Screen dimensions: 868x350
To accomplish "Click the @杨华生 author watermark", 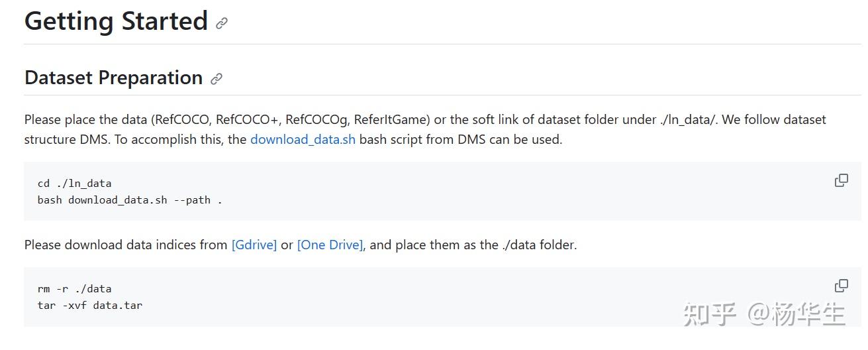I will coord(797,314).
